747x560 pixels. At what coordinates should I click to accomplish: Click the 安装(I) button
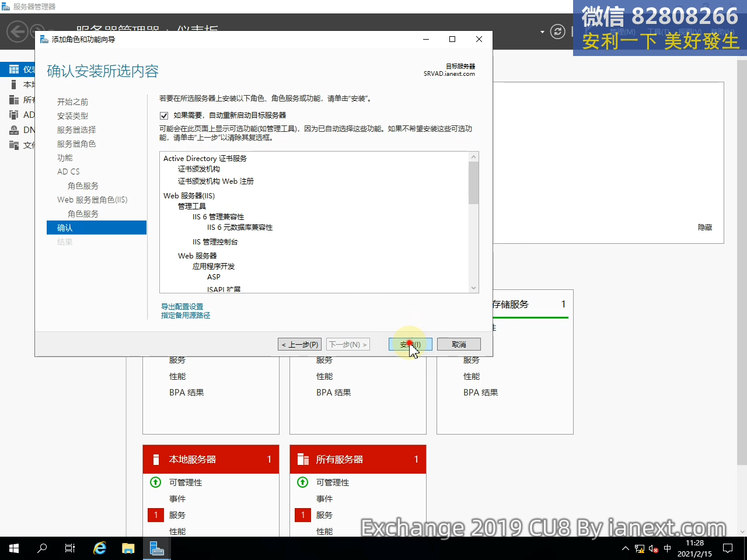[410, 344]
